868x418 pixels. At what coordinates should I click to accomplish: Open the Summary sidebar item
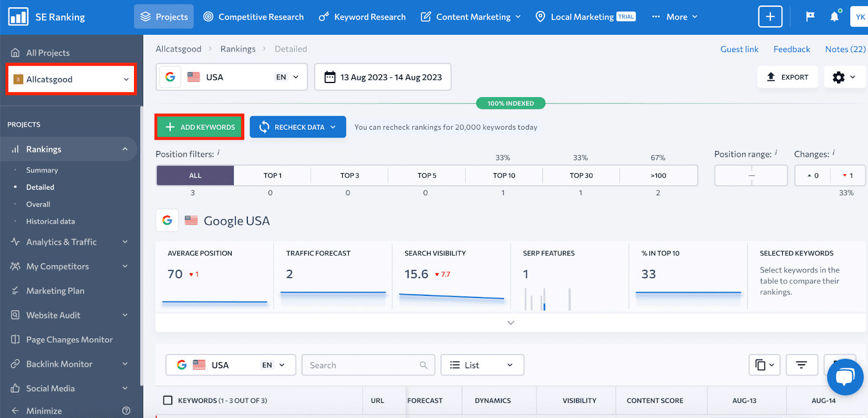coord(42,170)
